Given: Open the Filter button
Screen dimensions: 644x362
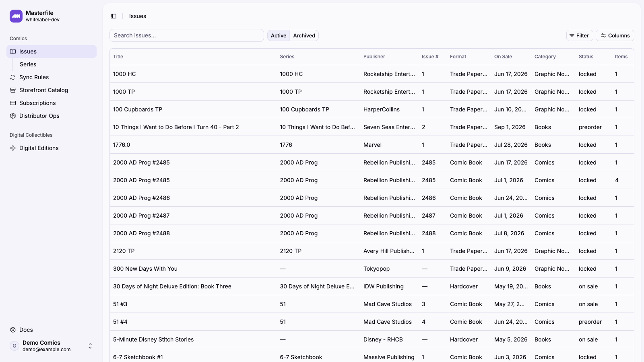Looking at the screenshot, I should coord(580,35).
